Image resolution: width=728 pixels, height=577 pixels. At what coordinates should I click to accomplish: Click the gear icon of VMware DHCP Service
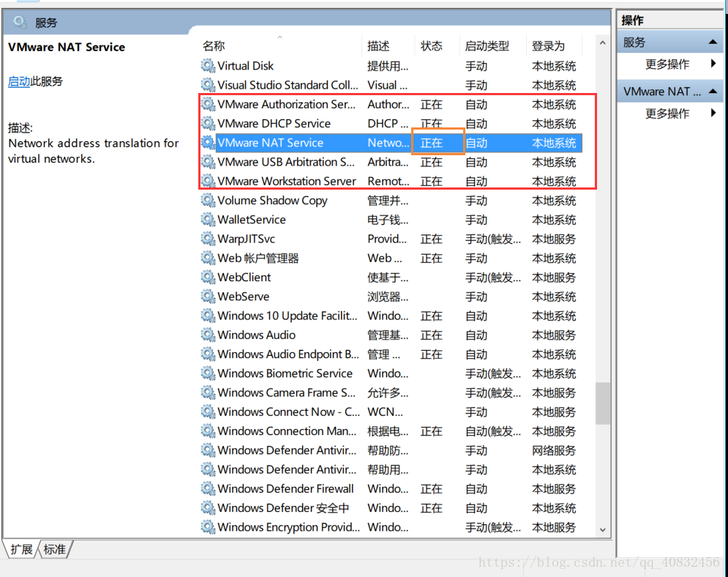[x=208, y=124]
